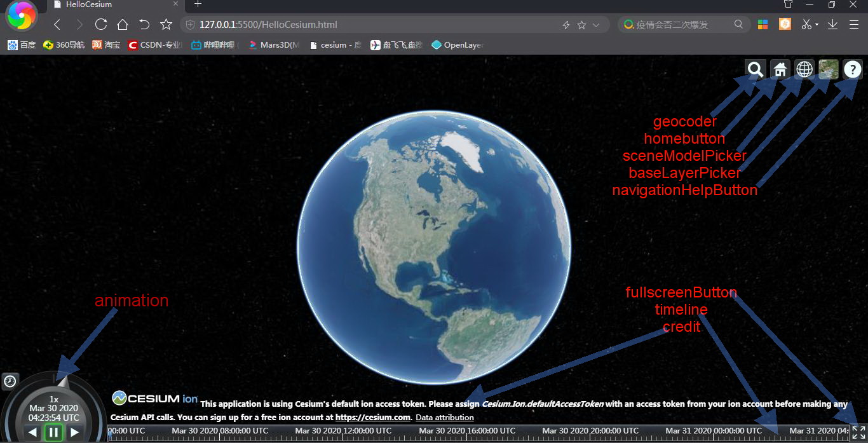868x443 pixels.
Task: Open the browser downloads button
Action: [x=832, y=24]
